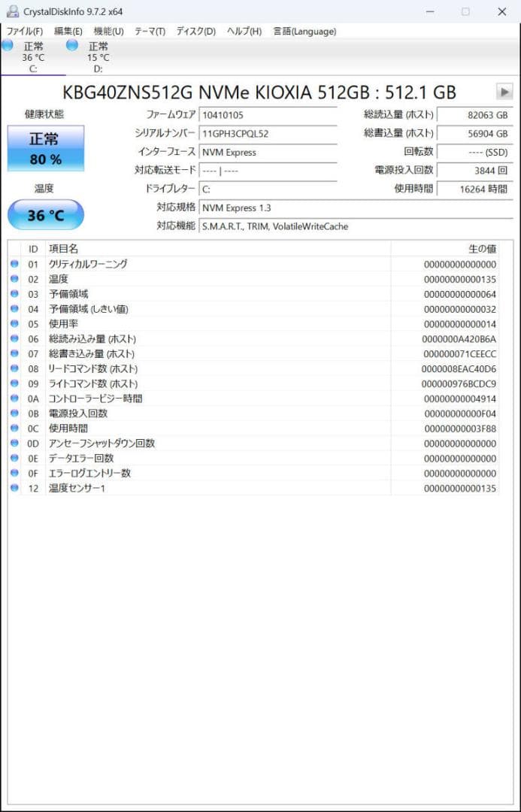521x812 pixels.
Task: Click the 健康状態 label
Action: 44,114
